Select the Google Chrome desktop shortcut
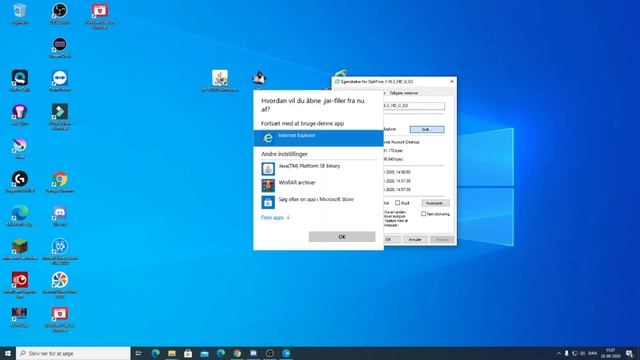The width and height of the screenshot is (640, 360). (x=60, y=182)
